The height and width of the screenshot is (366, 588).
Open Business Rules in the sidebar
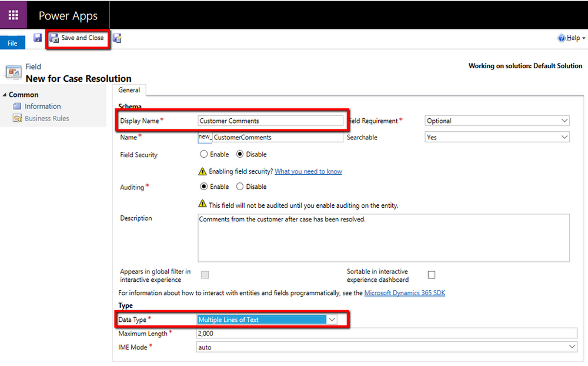[45, 118]
